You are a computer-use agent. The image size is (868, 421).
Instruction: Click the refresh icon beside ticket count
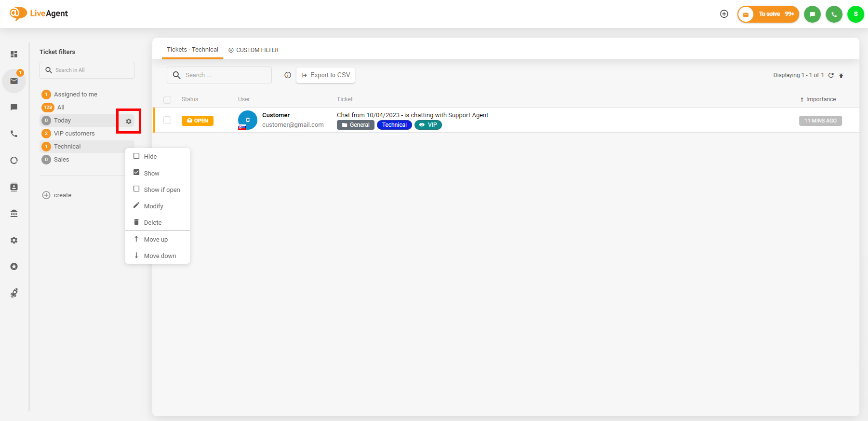pyautogui.click(x=831, y=75)
